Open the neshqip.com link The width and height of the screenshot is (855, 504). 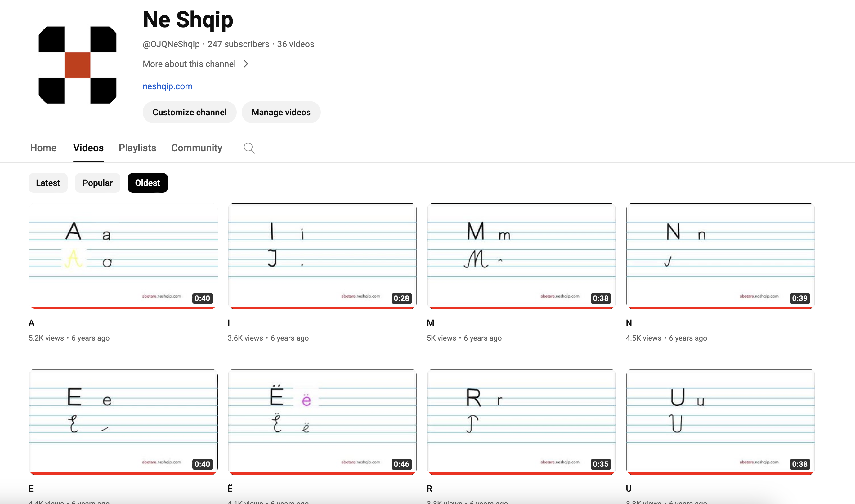coord(168,86)
